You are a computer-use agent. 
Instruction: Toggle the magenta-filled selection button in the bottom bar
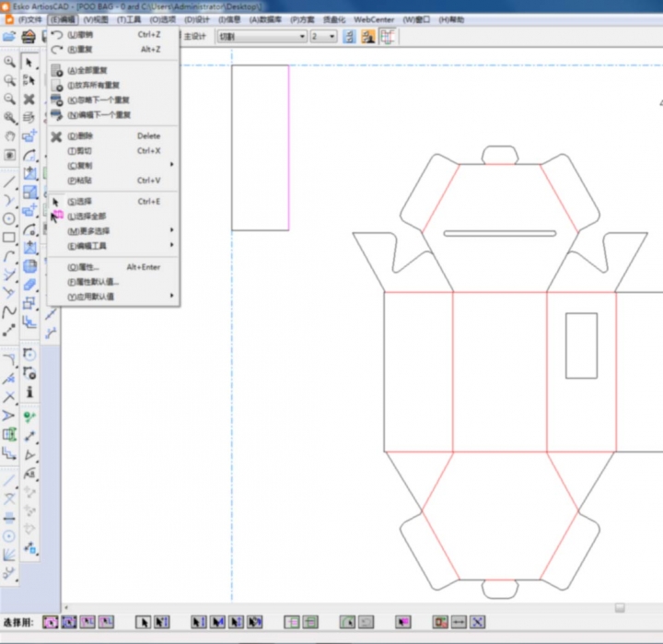coord(402,623)
